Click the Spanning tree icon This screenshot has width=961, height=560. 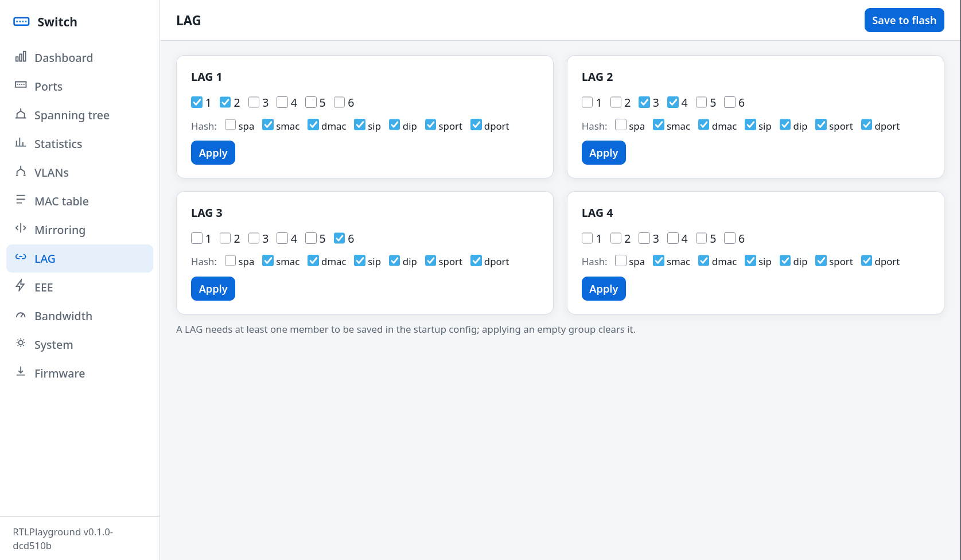point(21,114)
